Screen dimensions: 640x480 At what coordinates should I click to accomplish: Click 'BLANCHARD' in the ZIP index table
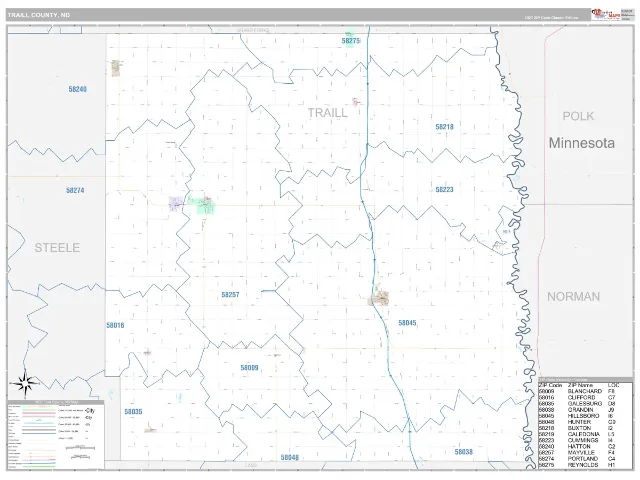click(584, 391)
